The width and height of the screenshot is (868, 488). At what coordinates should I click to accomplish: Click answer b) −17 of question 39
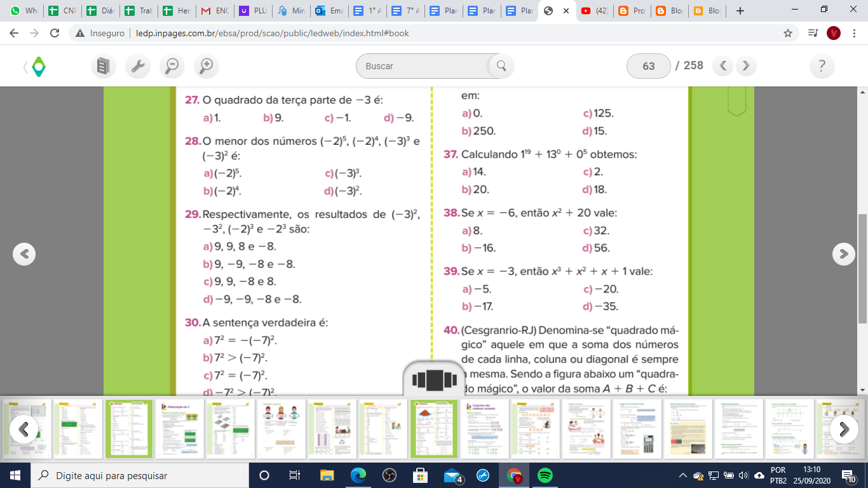pos(478,307)
